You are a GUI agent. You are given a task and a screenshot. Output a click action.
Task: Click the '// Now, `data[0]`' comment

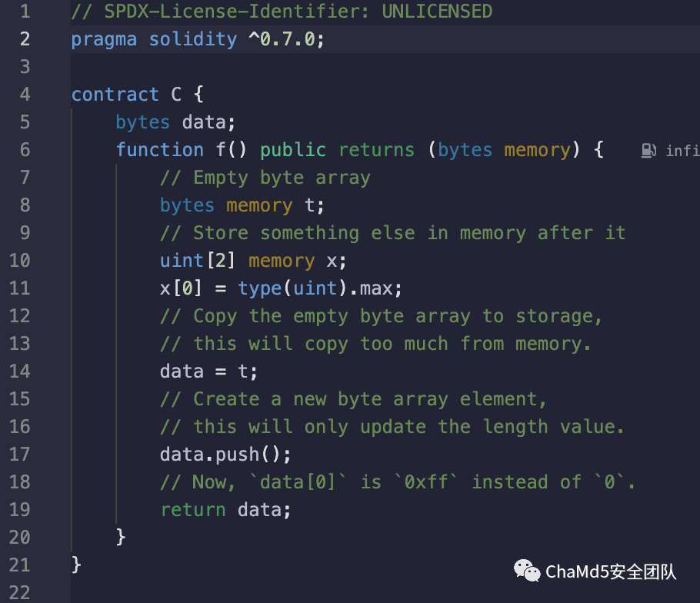pyautogui.click(x=398, y=482)
